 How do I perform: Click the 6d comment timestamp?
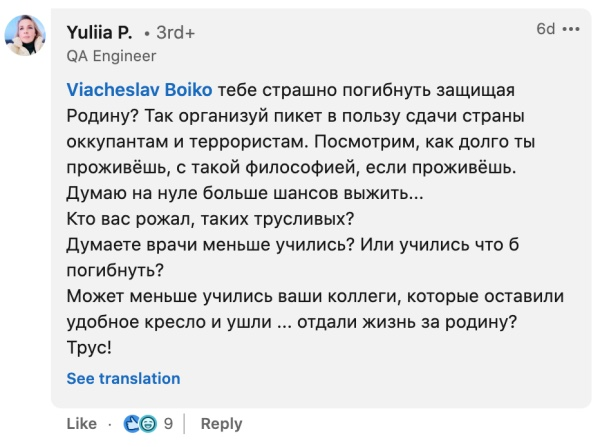tap(545, 29)
